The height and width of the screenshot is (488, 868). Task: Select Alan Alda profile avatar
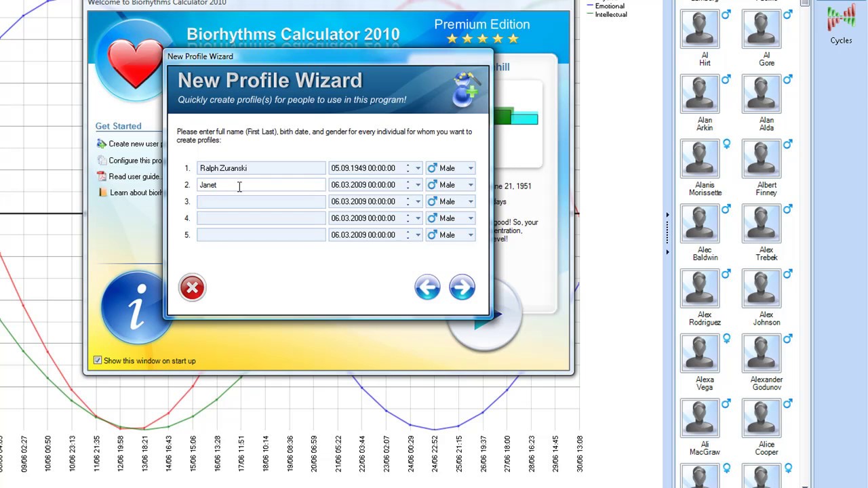click(762, 94)
